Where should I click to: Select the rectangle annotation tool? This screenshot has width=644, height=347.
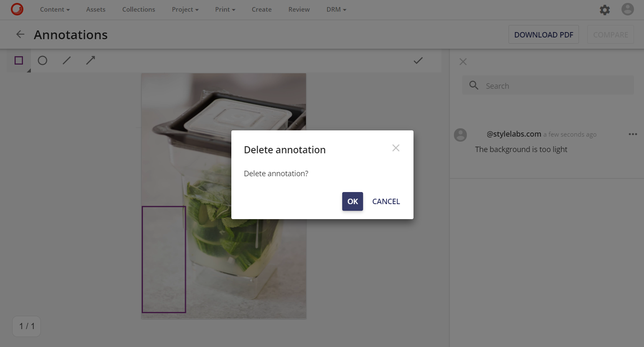pos(18,60)
